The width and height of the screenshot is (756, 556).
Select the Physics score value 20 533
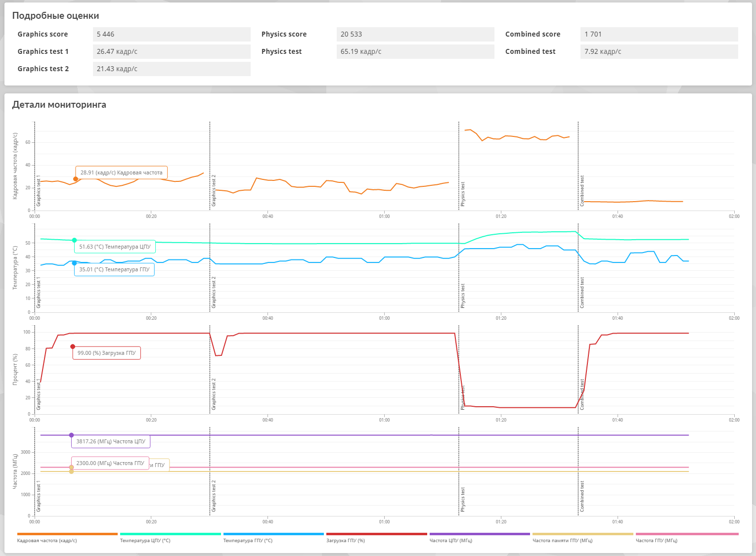pyautogui.click(x=415, y=34)
